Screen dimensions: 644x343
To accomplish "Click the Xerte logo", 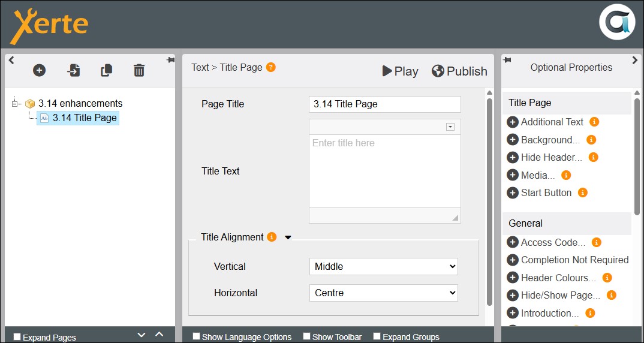I will tap(49, 25).
